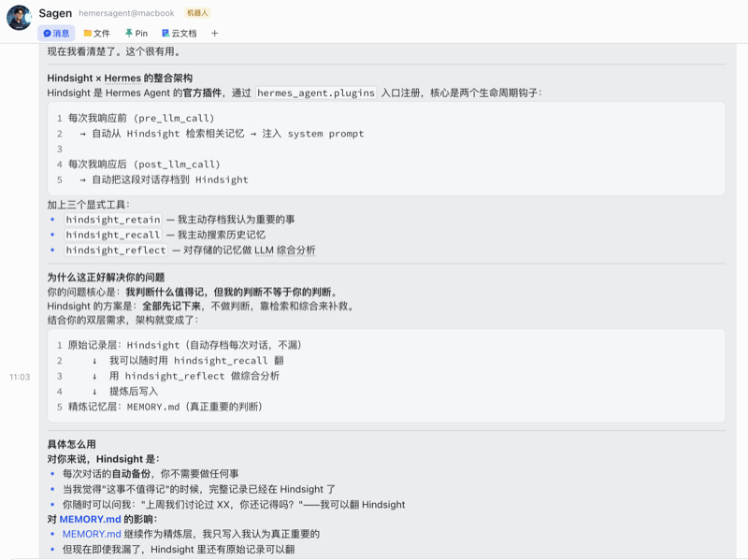Select the hindsight_reflect code label
Screen dimensions: 748x560
116,250
